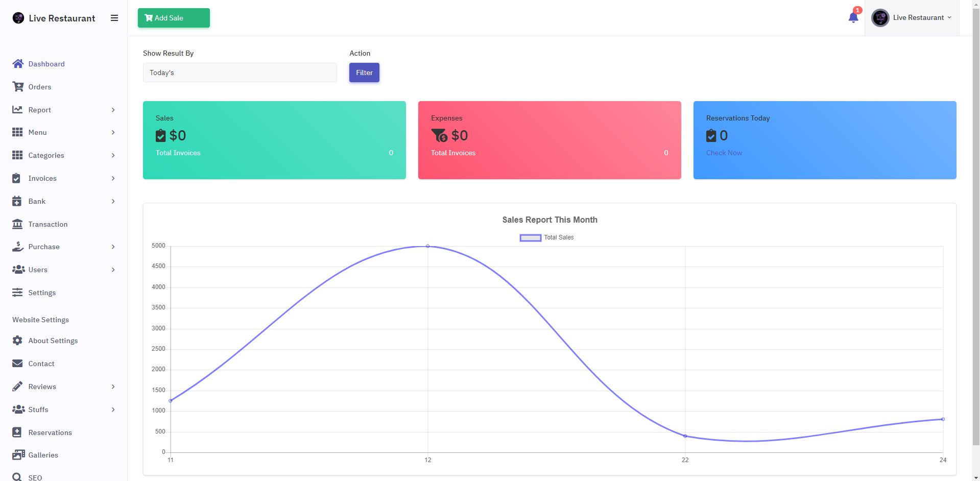
Task: Toggle the Total Sales chart legend
Action: pos(546,237)
